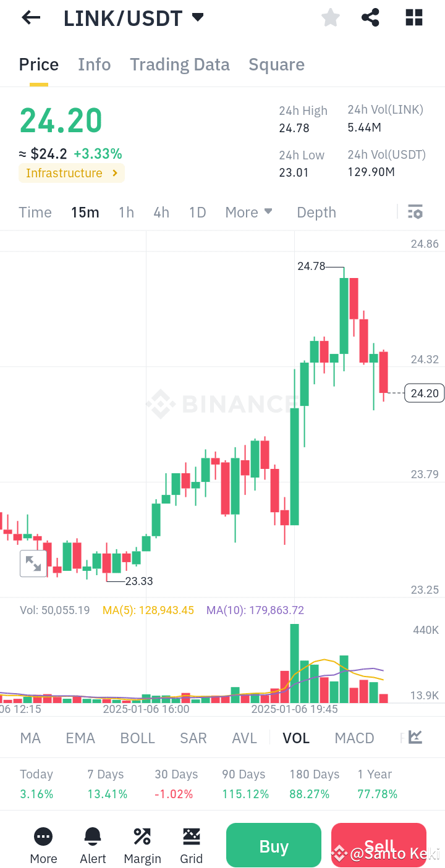
Task: Open the markets grid icon top right
Action: tap(413, 17)
